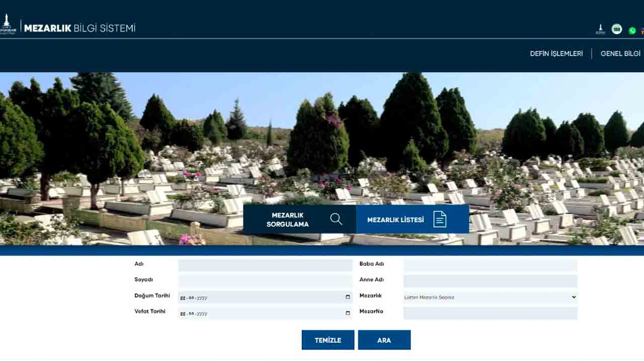The width and height of the screenshot is (644, 362).
Task: Open the Vefat Tarihi calendar picker icon
Action: [348, 313]
